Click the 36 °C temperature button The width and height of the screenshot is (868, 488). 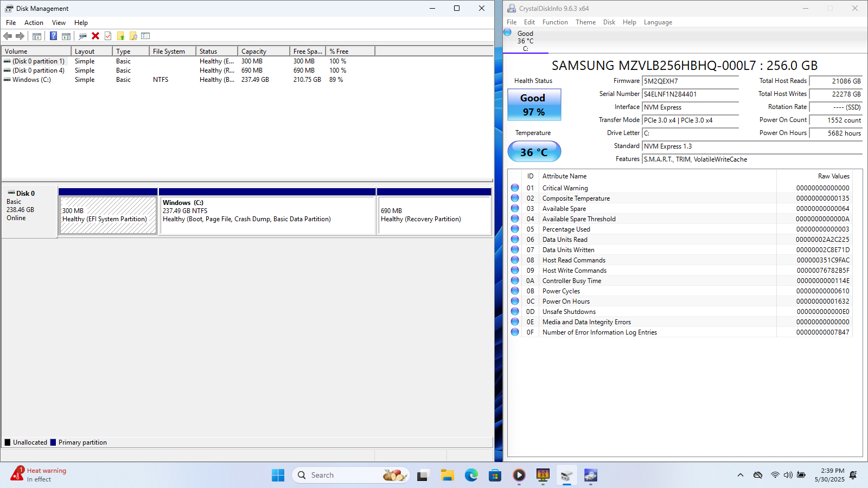(x=534, y=152)
